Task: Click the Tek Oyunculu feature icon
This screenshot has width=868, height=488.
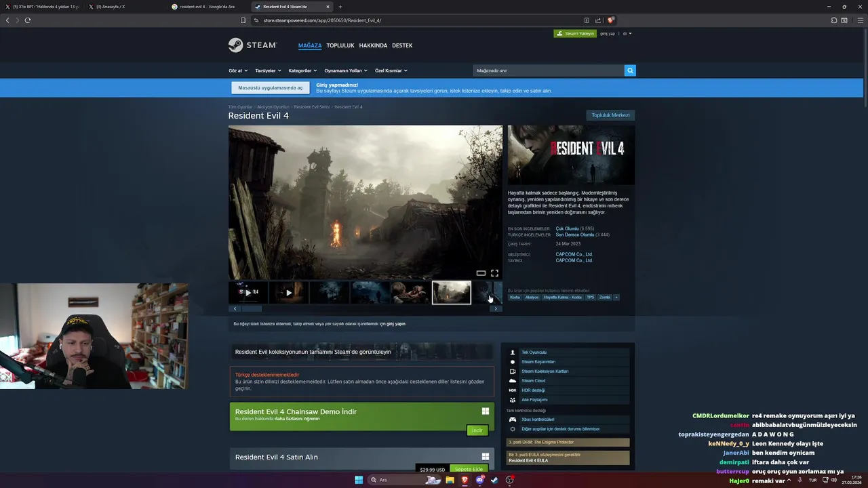Action: coord(513,352)
